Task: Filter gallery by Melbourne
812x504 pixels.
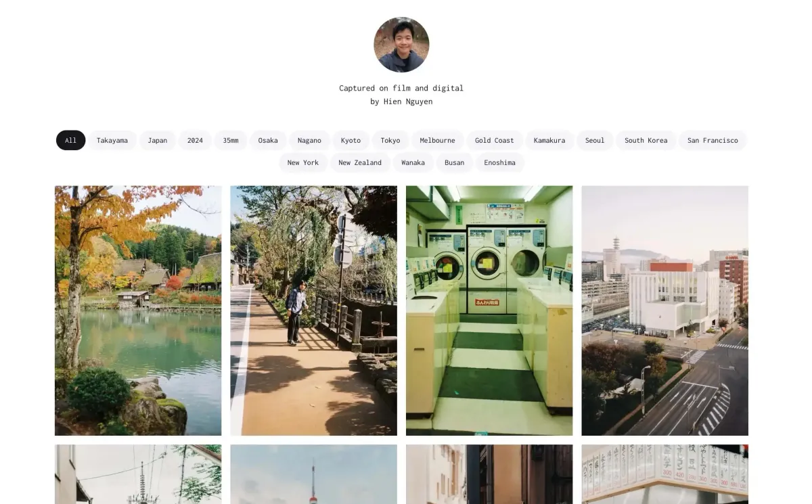Action: [x=437, y=140]
